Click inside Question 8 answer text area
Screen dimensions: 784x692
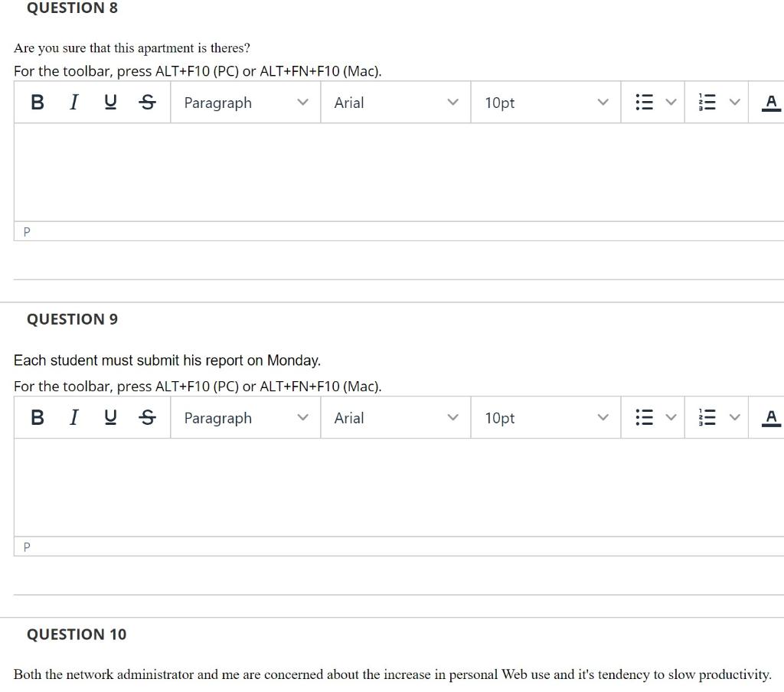pos(399,172)
